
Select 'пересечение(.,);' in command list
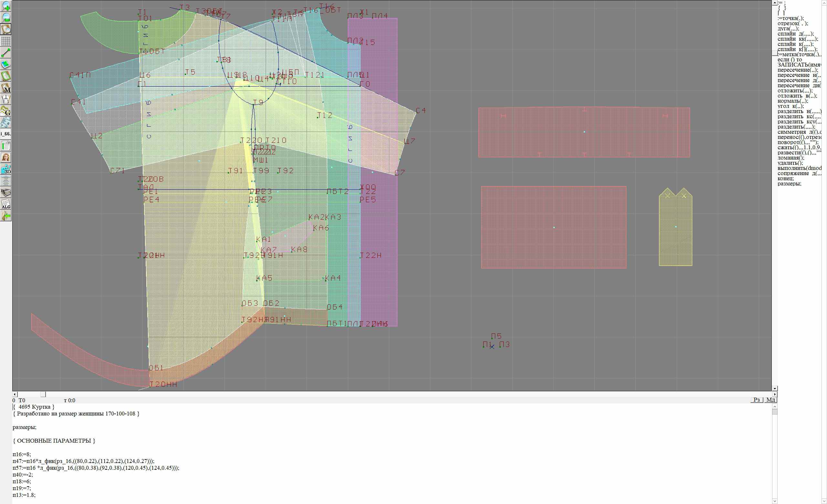click(798, 70)
